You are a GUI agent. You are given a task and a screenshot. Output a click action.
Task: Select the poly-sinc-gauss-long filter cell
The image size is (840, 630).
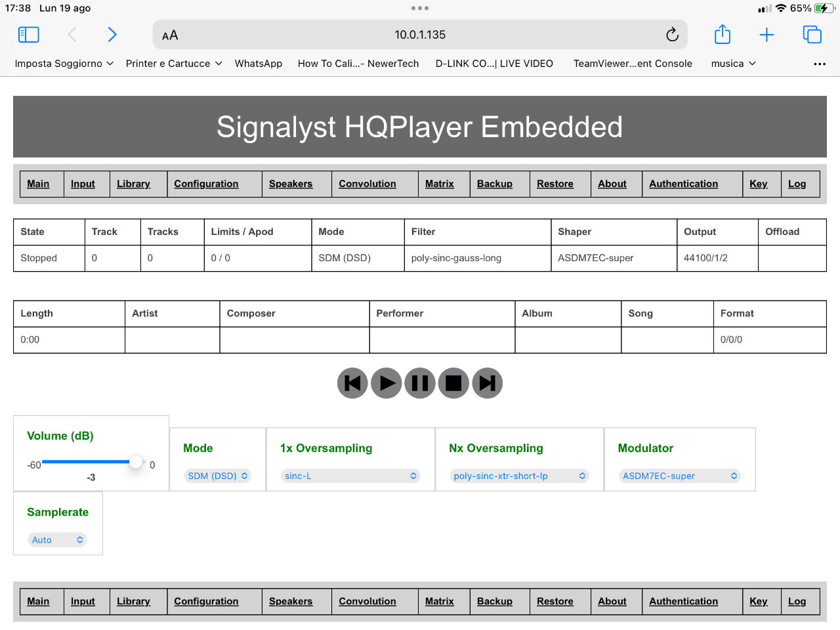click(478, 258)
